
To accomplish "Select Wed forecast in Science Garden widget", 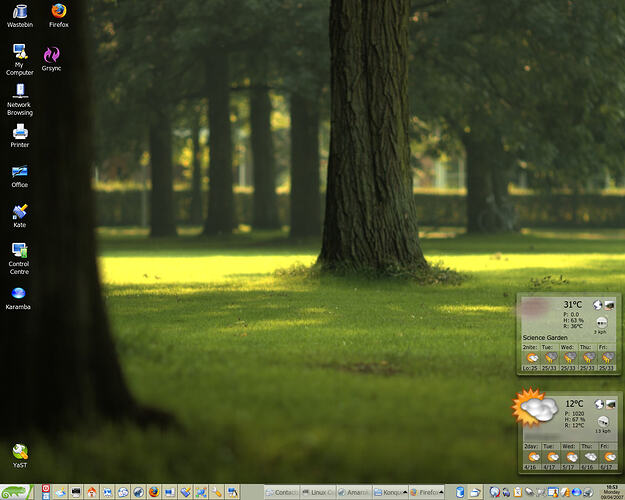I will click(x=569, y=358).
